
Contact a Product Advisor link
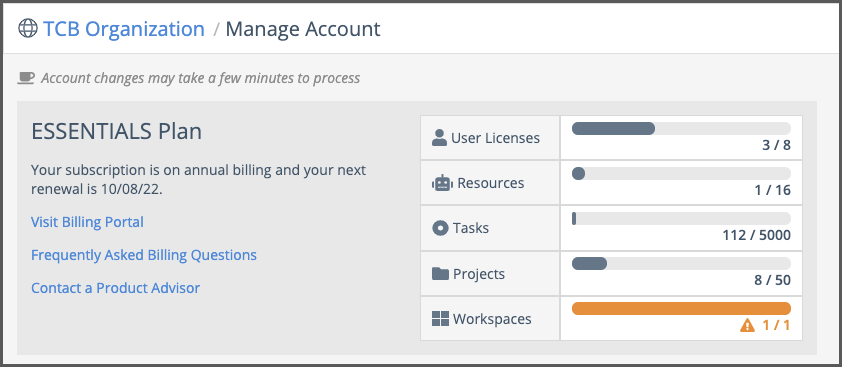click(115, 288)
